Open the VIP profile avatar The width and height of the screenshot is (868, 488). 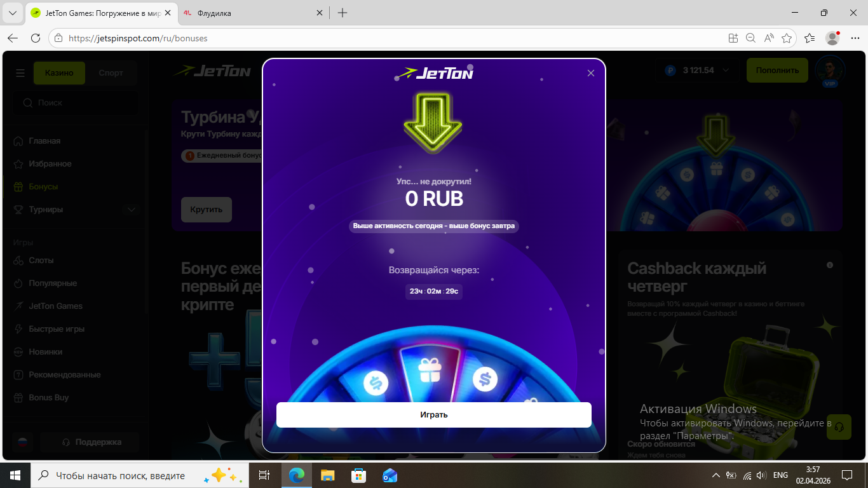830,69
